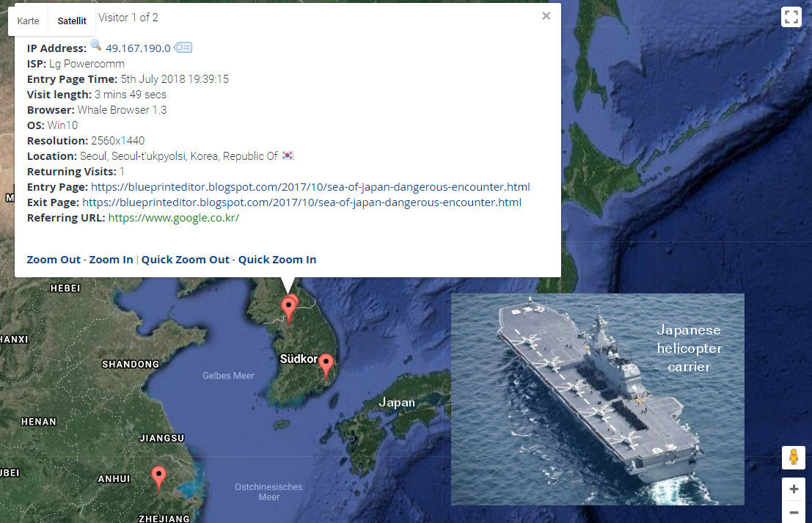Screen dimensions: 812x523
Task: Open the google.co.kr referring URL
Action: pos(174,218)
